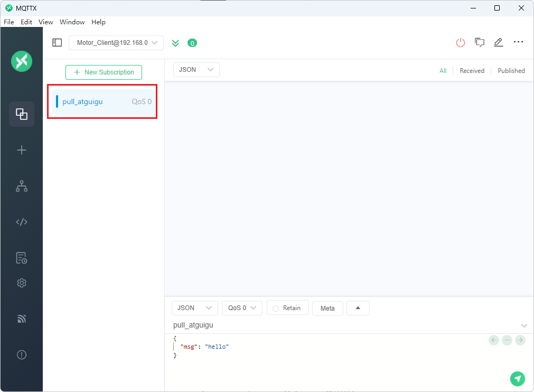This screenshot has height=392, width=534.
Task: Collapse connection info double-chevron
Action: click(175, 43)
